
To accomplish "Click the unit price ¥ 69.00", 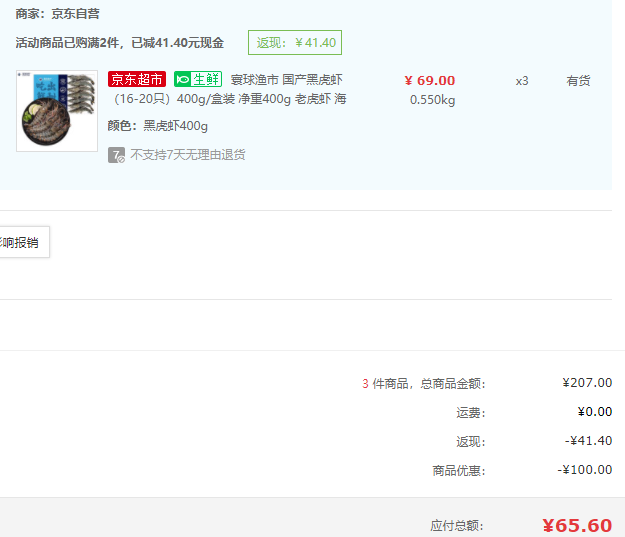I will click(430, 81).
